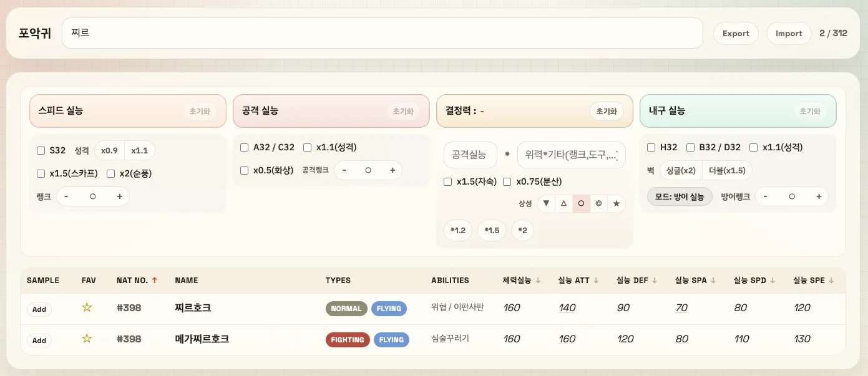This screenshot has width=868, height=376.
Task: Enable the H32 checkbox
Action: (651, 148)
